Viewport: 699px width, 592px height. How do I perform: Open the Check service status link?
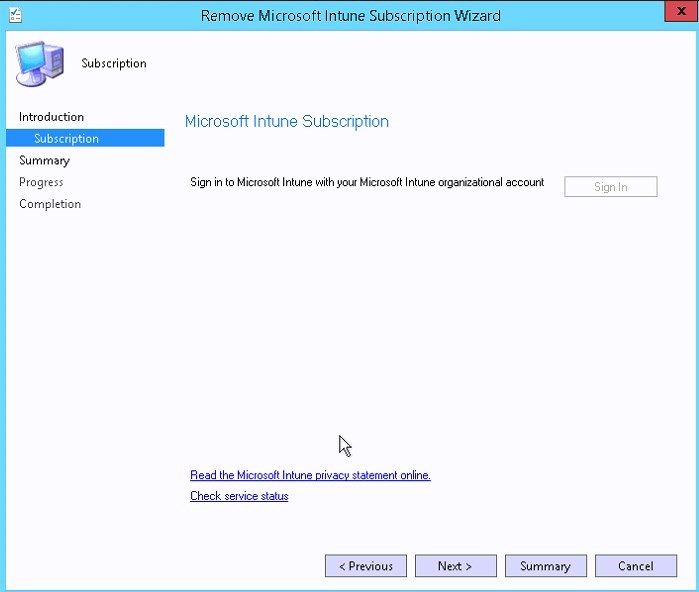(239, 496)
